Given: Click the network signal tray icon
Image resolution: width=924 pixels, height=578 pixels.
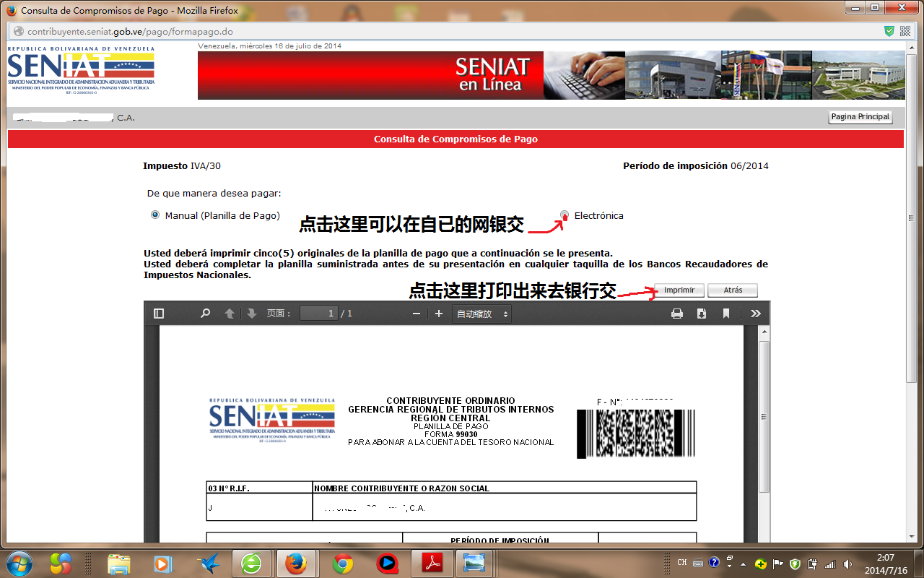Looking at the screenshot, I should pos(829,564).
